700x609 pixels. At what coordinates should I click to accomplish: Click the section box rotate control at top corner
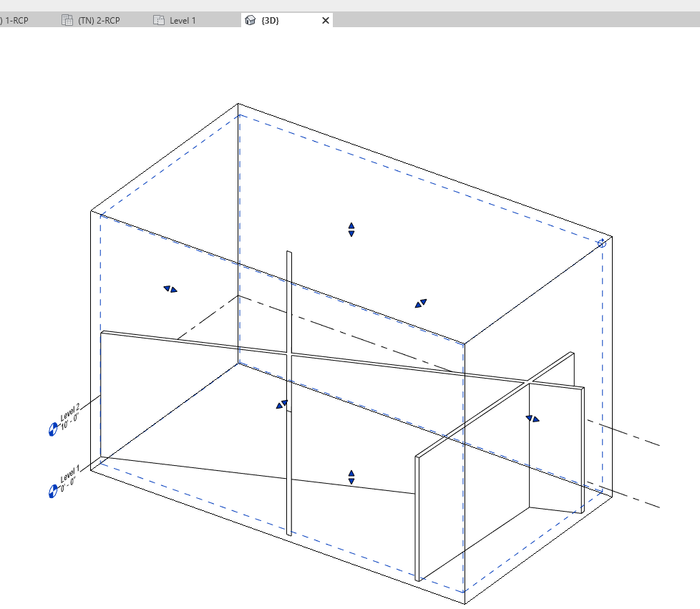coord(602,243)
